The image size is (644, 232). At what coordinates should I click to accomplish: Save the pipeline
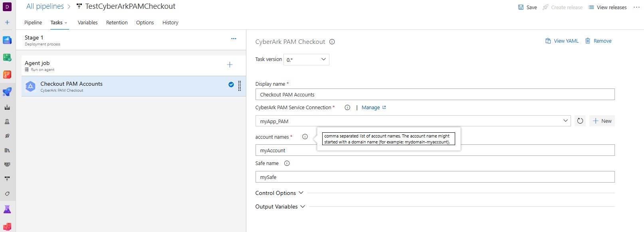527,7
